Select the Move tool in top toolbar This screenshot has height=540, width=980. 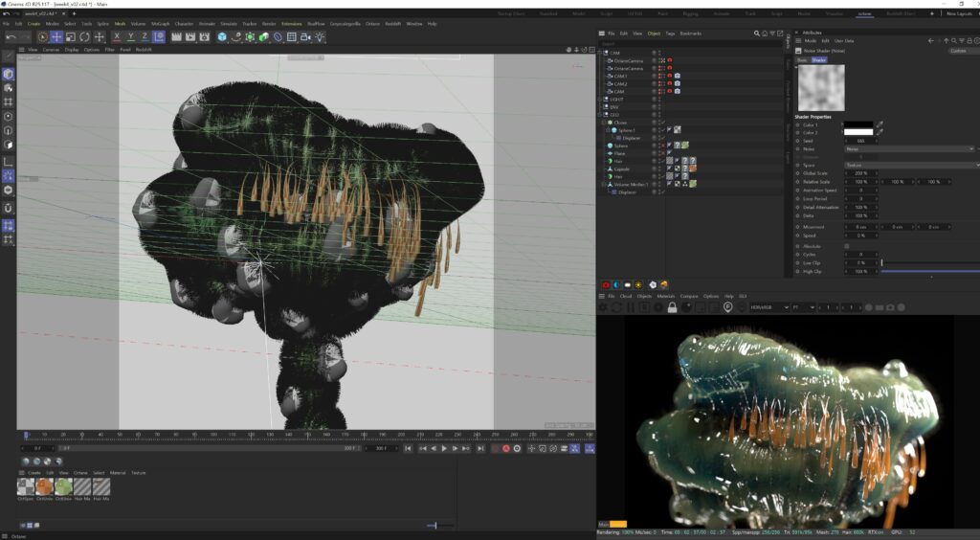point(56,36)
